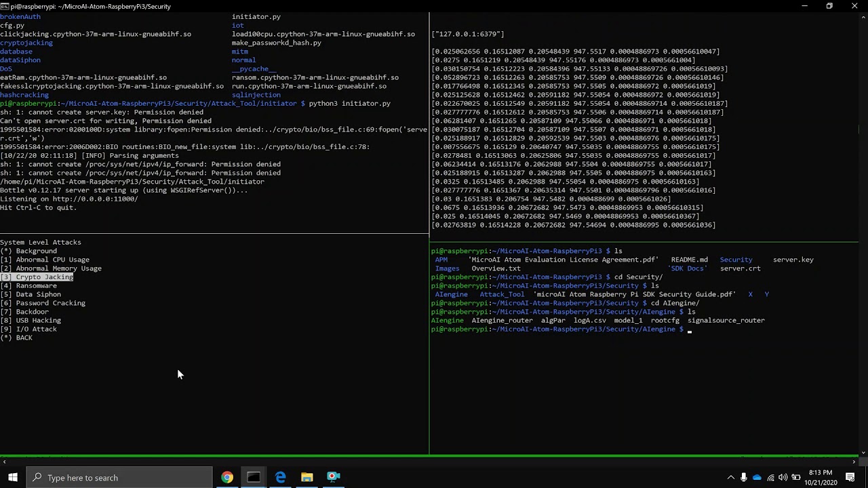
Task: Select [7] Backdoor option
Action: (x=24, y=312)
